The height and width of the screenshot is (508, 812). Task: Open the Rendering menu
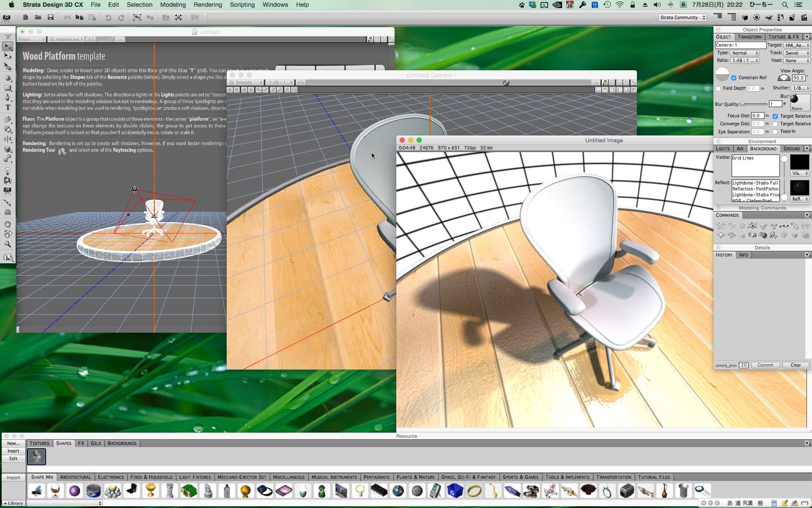tap(207, 5)
